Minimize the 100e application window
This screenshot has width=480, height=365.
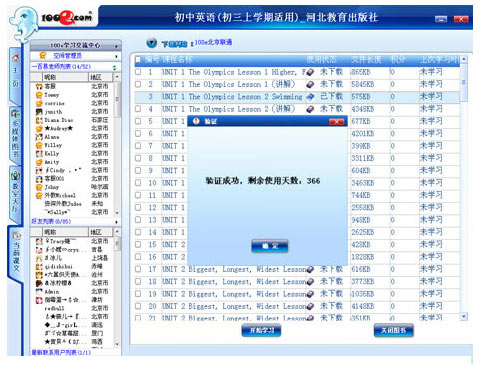click(x=441, y=19)
